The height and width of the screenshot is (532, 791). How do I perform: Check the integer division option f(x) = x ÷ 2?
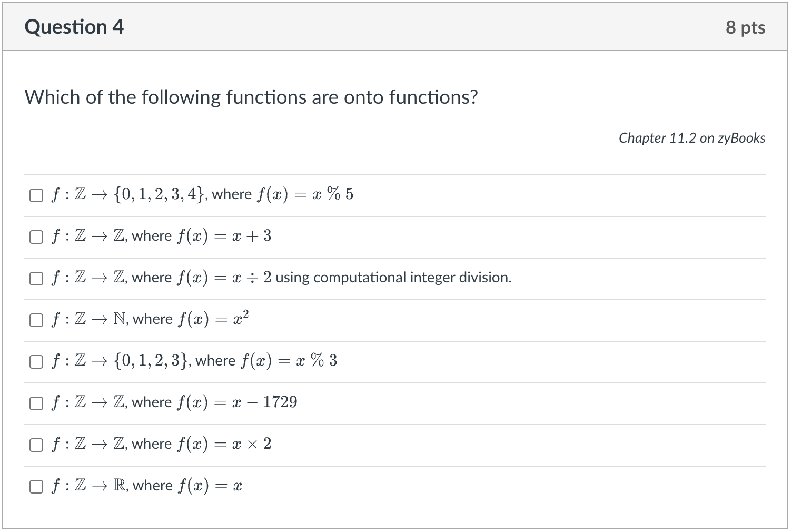36,278
